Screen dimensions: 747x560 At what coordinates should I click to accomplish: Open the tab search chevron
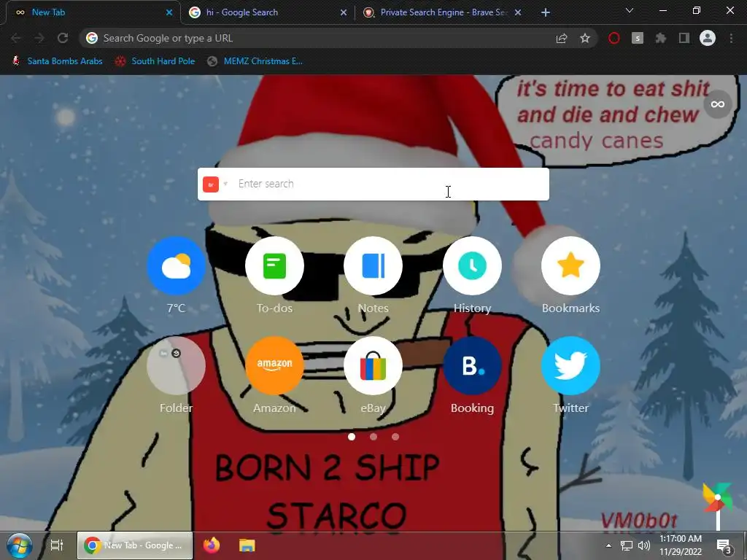630,11
